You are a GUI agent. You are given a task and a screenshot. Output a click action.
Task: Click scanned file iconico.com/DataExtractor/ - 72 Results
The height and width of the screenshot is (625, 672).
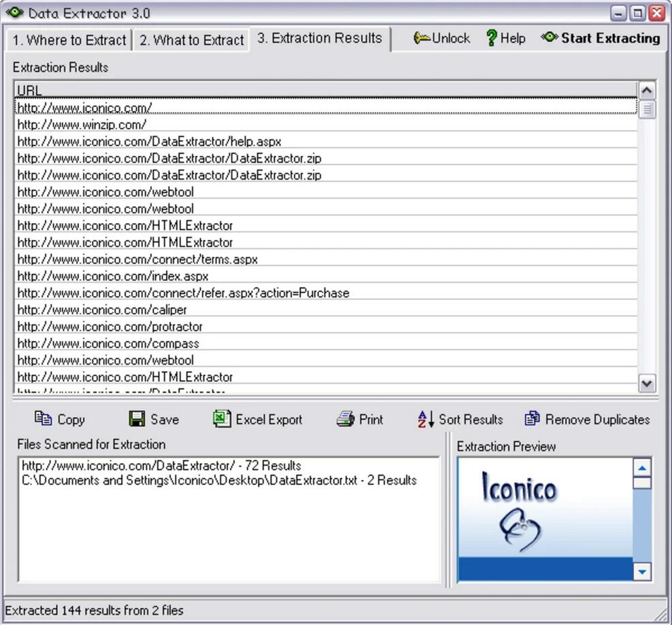pos(161,466)
